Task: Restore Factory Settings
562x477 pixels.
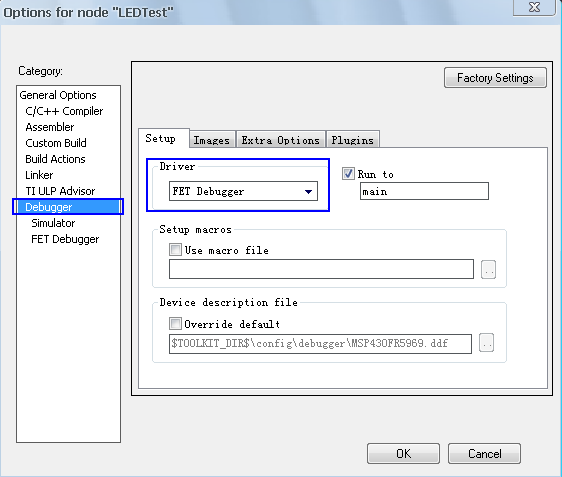Action: [x=495, y=77]
